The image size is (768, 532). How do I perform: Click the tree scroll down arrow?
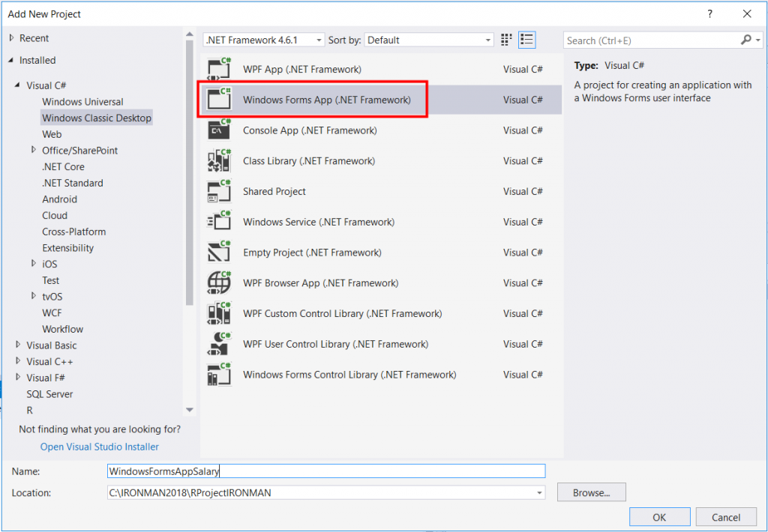190,410
